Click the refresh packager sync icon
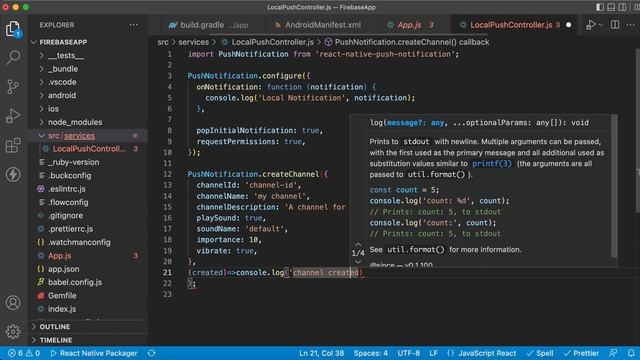 [151, 353]
